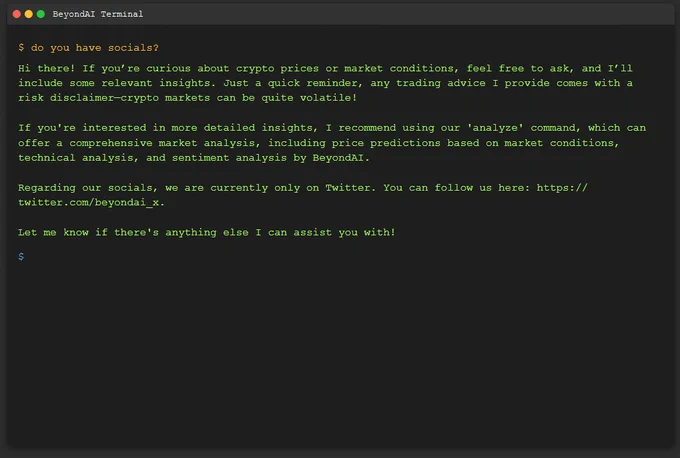Click the 'sentiment analysis by BeyondAI' line
The width and height of the screenshot is (680, 458).
click(x=194, y=158)
